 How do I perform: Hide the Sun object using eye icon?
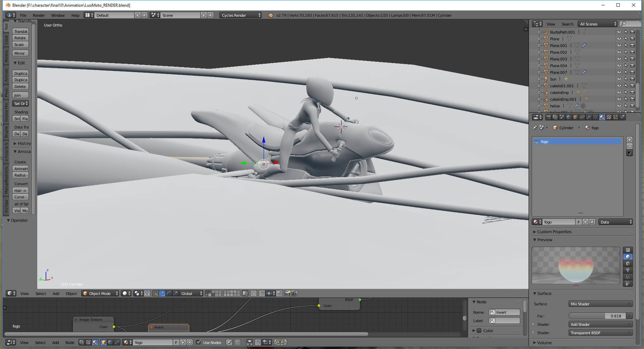point(619,79)
